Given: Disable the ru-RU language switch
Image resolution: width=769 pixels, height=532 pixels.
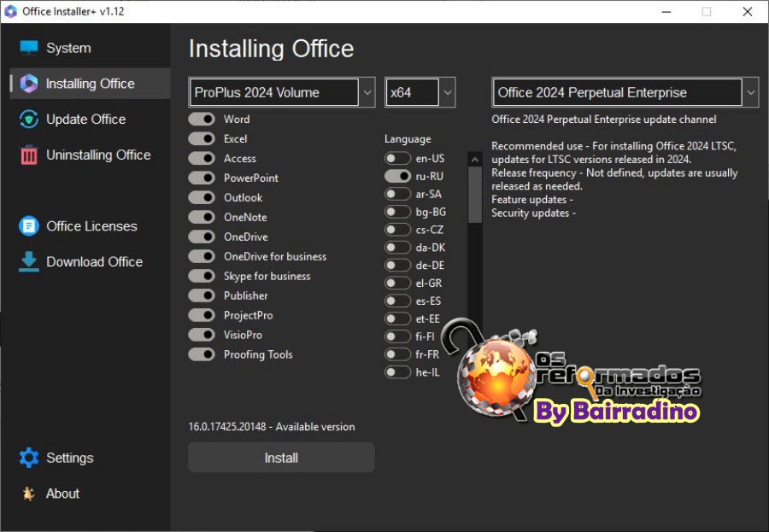Looking at the screenshot, I should 397,176.
